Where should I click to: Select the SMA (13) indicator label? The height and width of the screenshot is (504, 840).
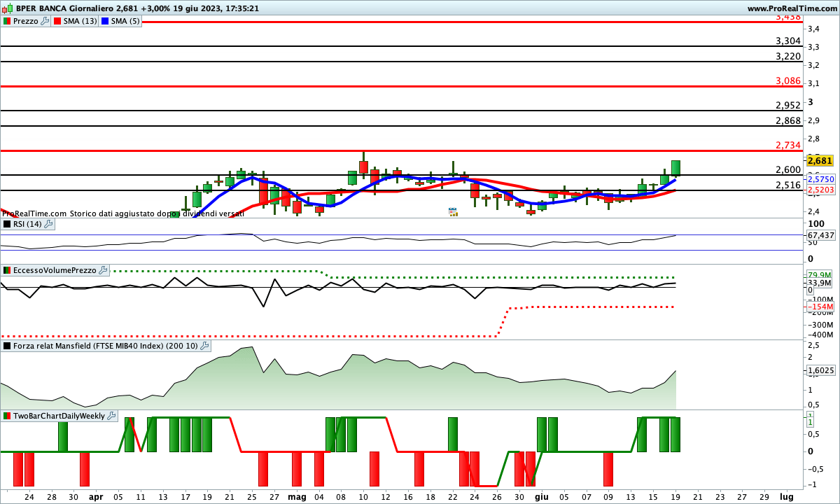pyautogui.click(x=80, y=21)
